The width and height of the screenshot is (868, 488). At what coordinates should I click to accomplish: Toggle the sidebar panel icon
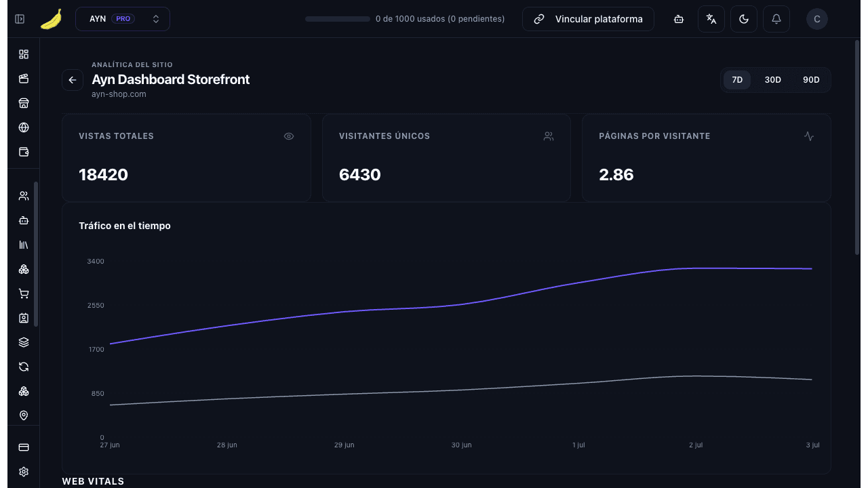(x=20, y=19)
